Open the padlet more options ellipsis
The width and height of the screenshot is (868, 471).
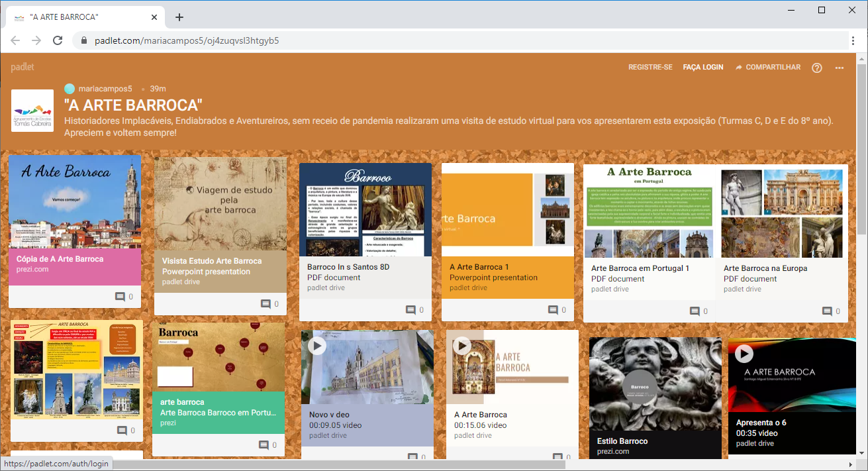840,68
